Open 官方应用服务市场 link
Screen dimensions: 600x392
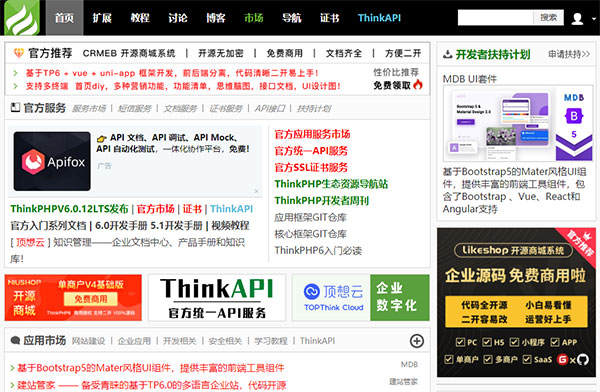tap(312, 134)
